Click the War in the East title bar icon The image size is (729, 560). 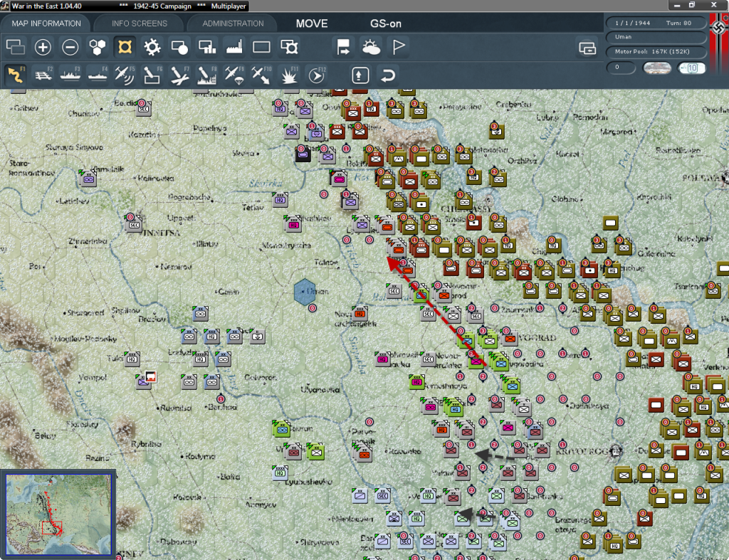click(5, 6)
